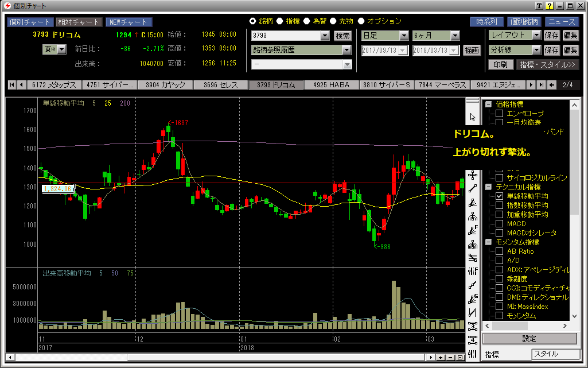Click the 検索 search button

[342, 36]
